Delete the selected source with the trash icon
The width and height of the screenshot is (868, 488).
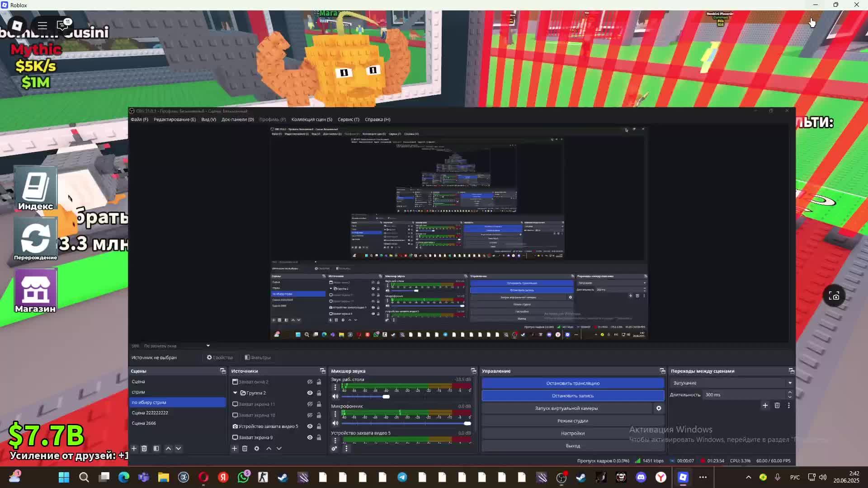[245, 448]
